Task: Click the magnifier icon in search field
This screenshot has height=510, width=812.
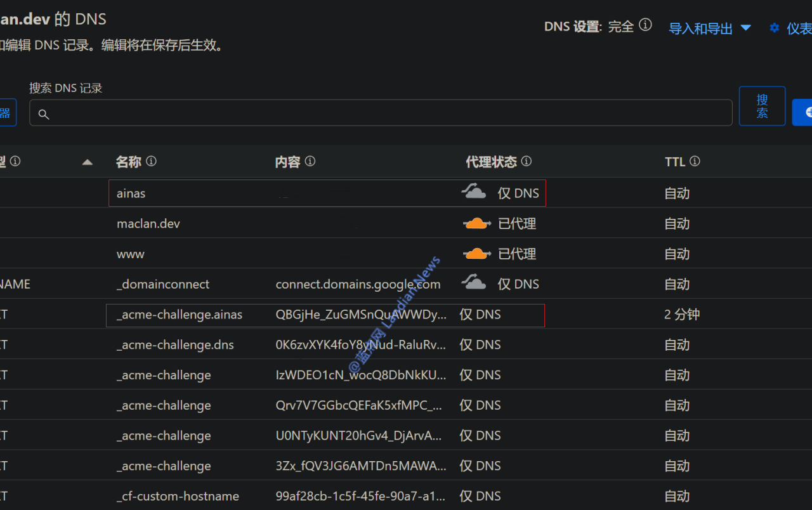Action: pos(44,114)
